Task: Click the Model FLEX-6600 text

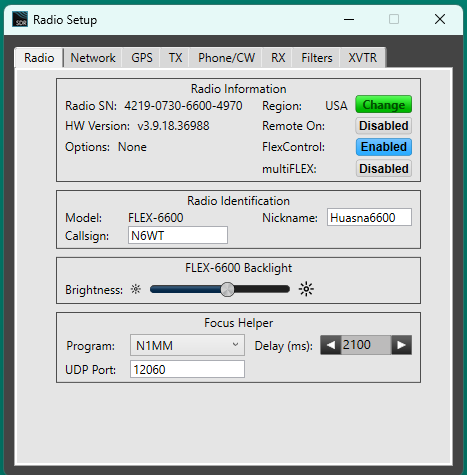Action: pos(156,218)
